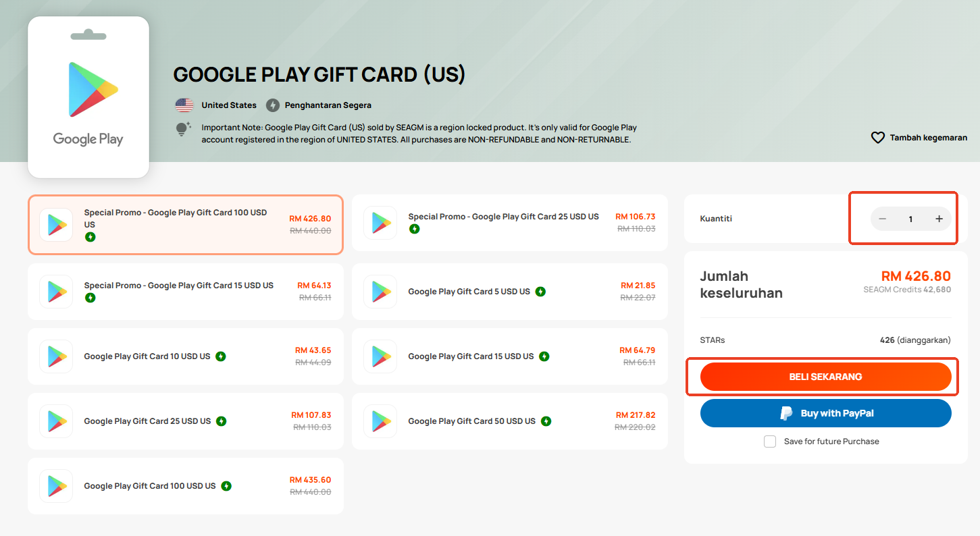980x536 pixels.
Task: Choose the Gift Card 25 USD at RM 107.83
Action: pyautogui.click(x=186, y=421)
